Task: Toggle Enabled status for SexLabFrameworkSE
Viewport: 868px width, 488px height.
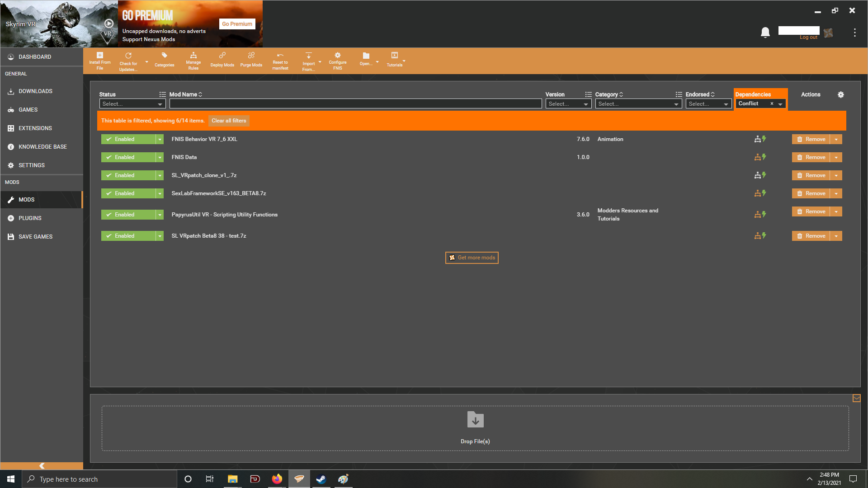Action: coord(128,193)
